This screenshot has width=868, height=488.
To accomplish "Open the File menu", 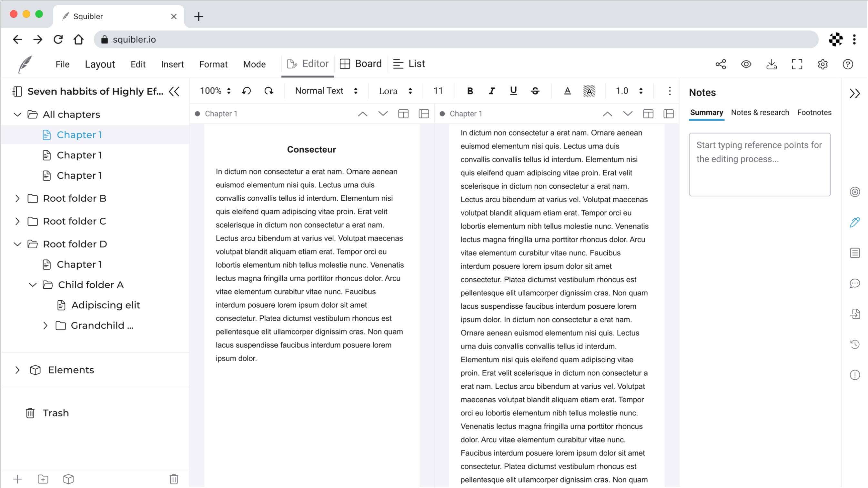I will (62, 64).
